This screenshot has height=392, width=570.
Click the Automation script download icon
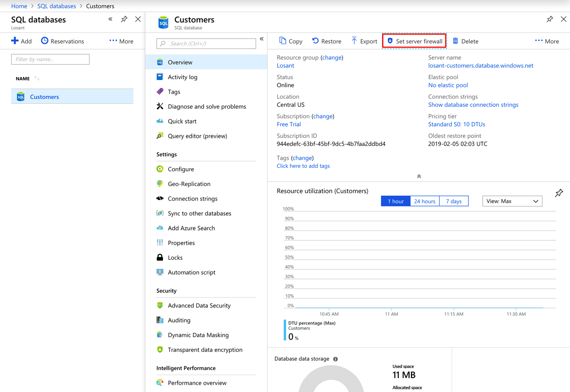(160, 272)
